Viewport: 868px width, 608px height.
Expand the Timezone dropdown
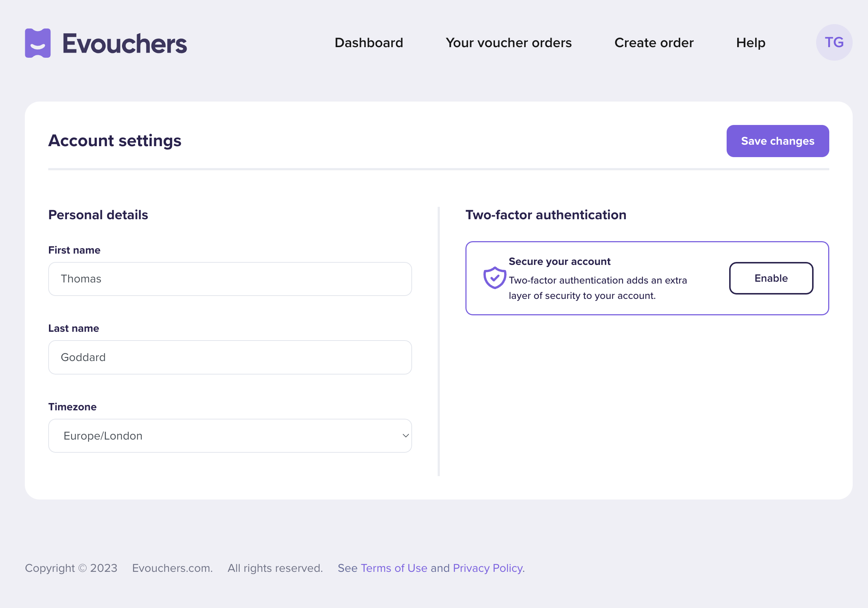pyautogui.click(x=230, y=436)
